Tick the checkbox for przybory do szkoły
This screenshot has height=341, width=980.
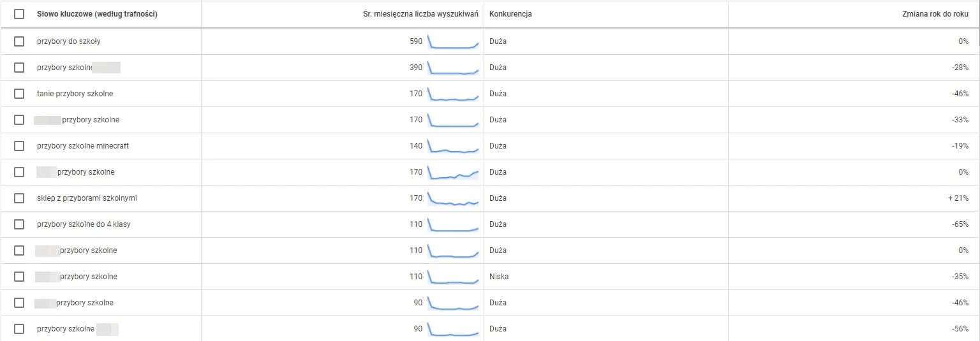click(19, 41)
